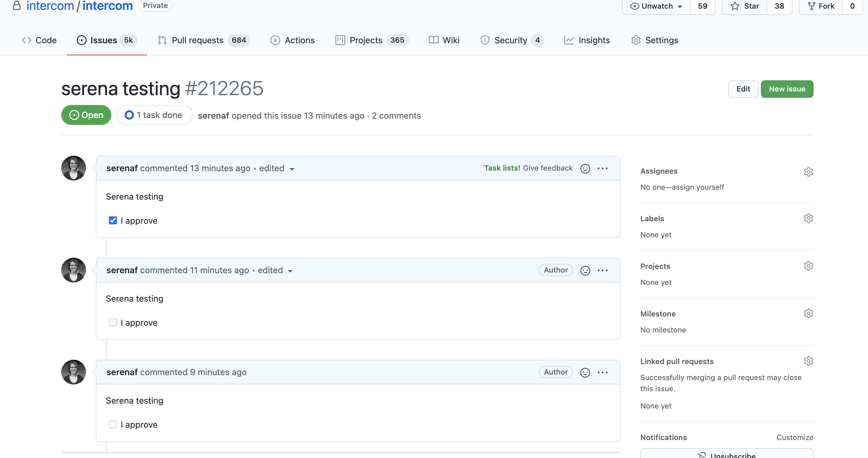Click the 59 watchers count

coord(703,6)
